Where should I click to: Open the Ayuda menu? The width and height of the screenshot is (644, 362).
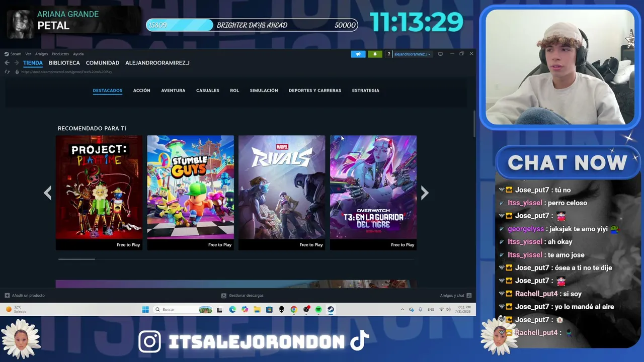click(x=78, y=54)
